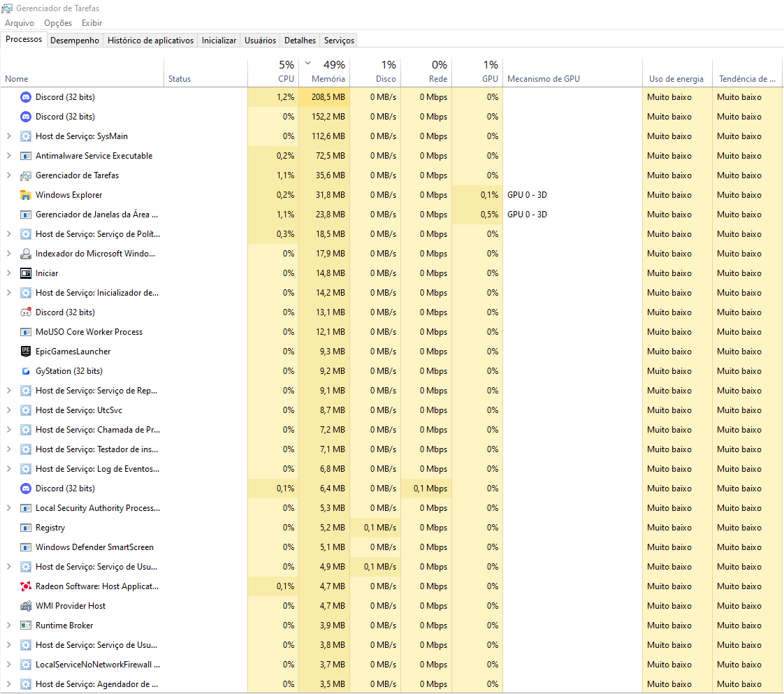Expand the Iniciar process group
Screen dimensions: 784x694
(8, 273)
